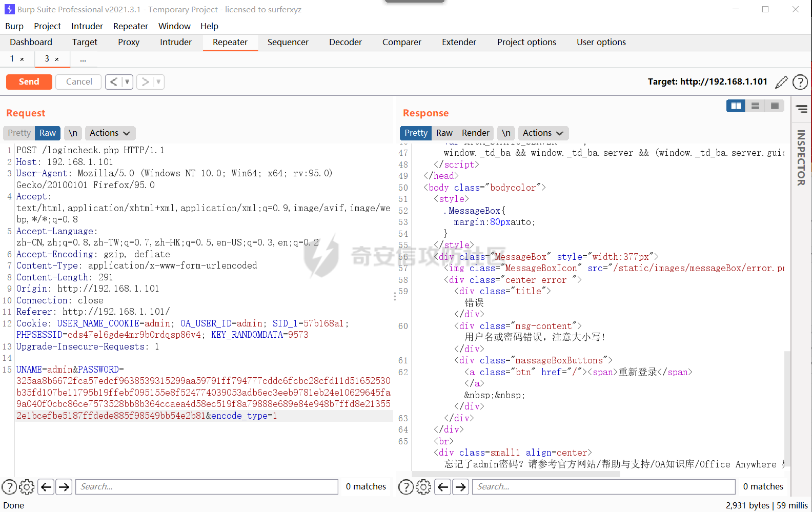Jump to next request search match
Viewport: 812px width, 512px height.
(64, 486)
